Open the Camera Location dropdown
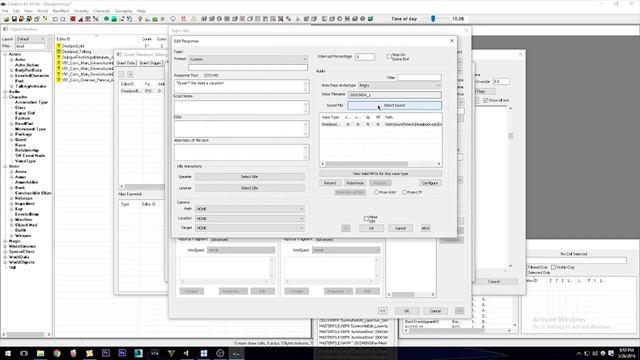 [249, 218]
